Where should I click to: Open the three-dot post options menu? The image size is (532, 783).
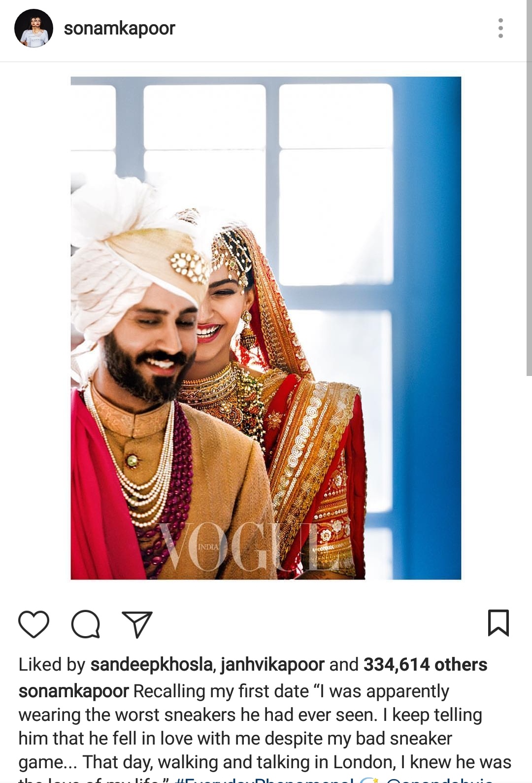coord(500,28)
